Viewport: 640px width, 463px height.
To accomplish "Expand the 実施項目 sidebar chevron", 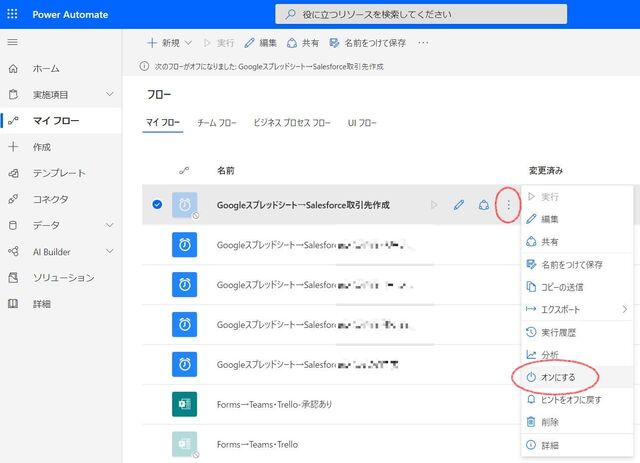I will click(x=109, y=94).
